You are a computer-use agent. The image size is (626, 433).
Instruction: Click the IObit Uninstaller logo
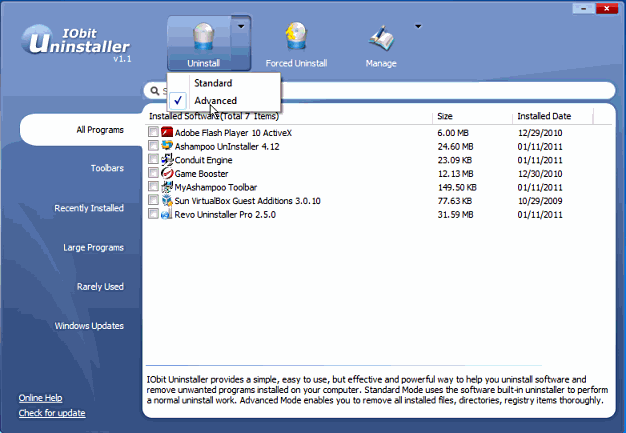point(76,42)
